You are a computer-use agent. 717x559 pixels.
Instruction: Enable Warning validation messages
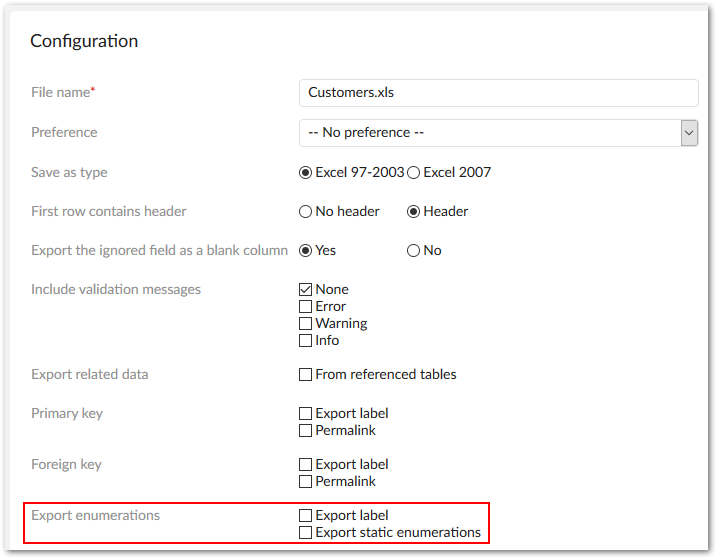tap(306, 324)
